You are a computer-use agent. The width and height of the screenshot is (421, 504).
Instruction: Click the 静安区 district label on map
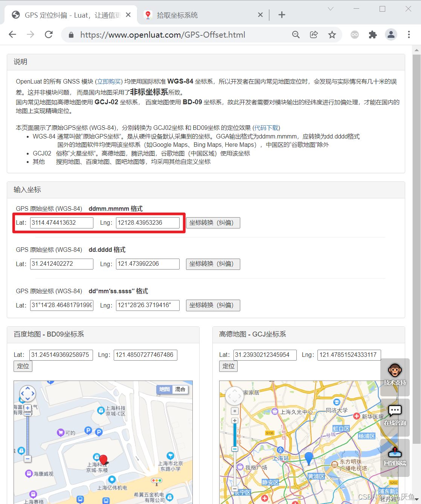(270, 482)
